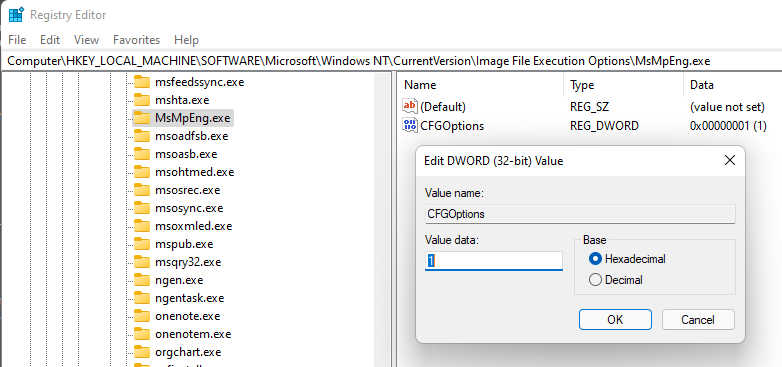
Task: Click the msfeedssync.exe key name
Action: point(199,82)
